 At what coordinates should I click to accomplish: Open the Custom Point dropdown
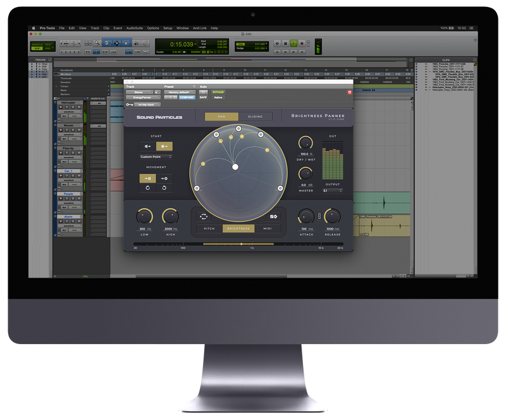point(156,156)
